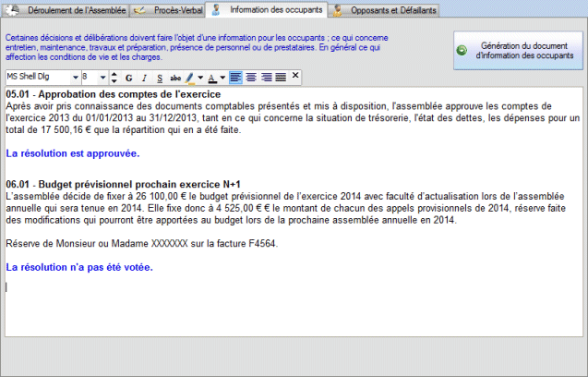Apply font color with the A icon
The image size is (588, 377).
coord(212,78)
